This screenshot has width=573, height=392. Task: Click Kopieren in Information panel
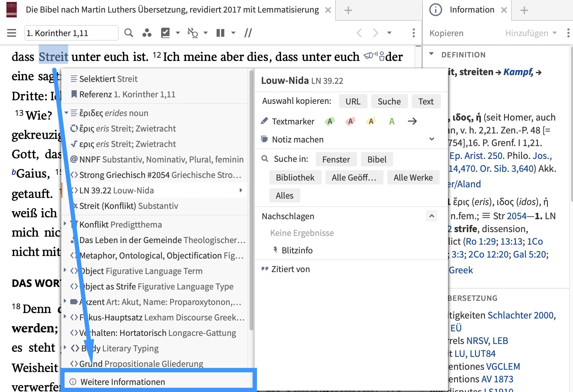point(446,33)
